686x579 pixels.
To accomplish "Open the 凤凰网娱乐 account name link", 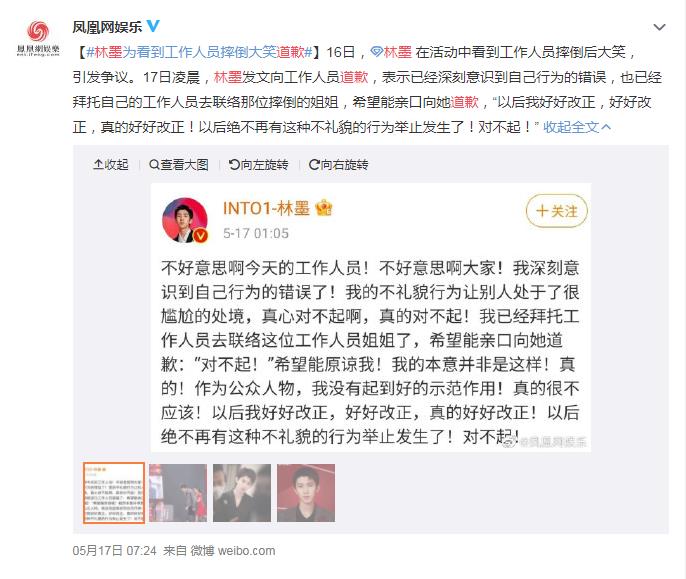I will 107,27.
